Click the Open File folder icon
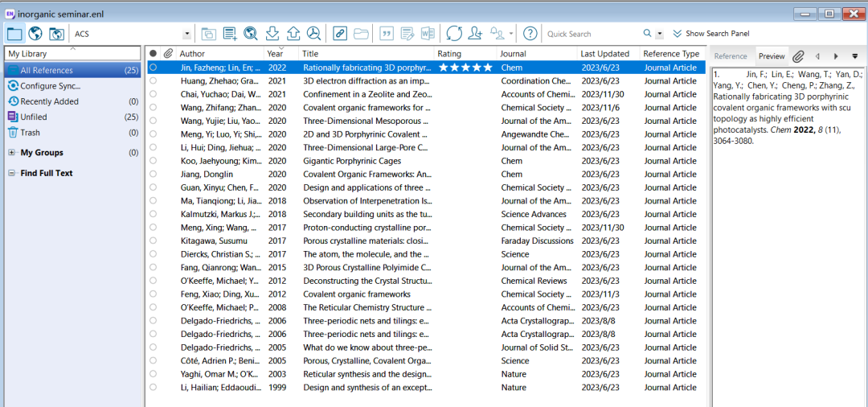Image resolution: width=868 pixels, height=407 pixels. pos(361,34)
